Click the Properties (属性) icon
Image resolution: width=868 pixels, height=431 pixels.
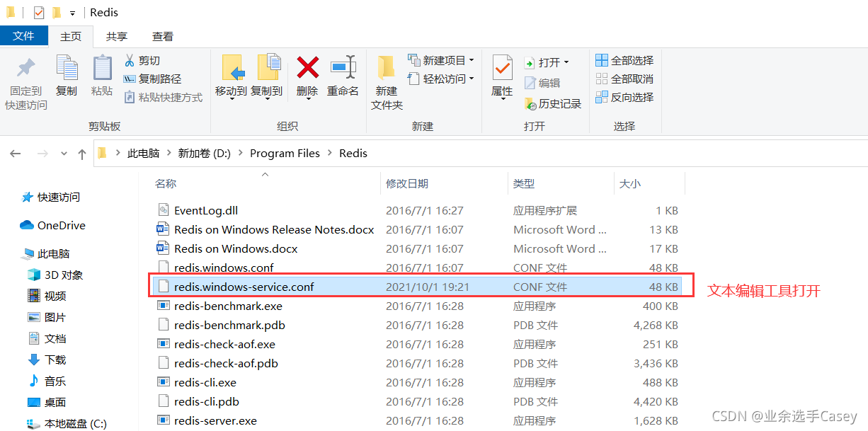tap(502, 68)
